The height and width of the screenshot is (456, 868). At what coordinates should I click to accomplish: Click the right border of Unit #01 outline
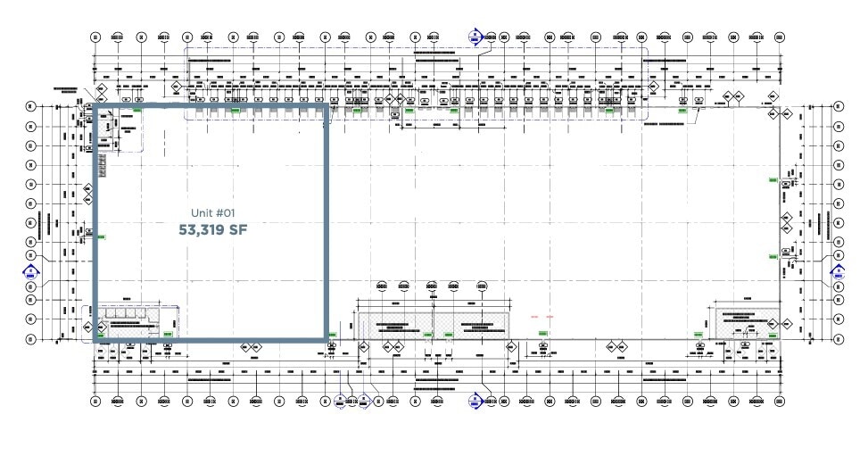pos(327,223)
